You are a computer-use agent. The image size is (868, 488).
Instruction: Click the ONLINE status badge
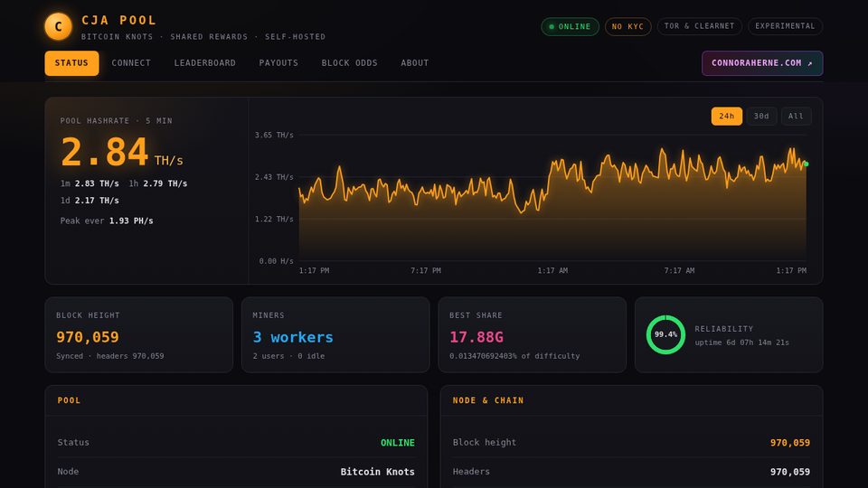tap(570, 26)
